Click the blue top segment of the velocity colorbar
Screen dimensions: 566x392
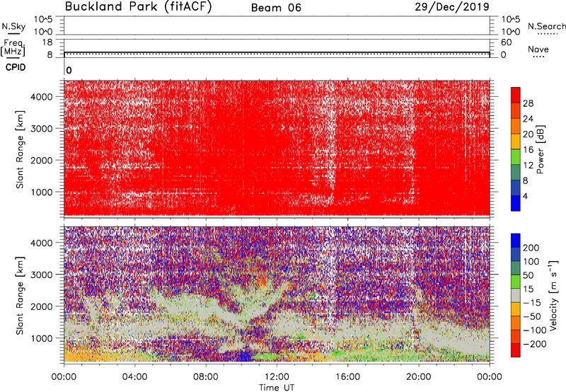click(x=516, y=241)
